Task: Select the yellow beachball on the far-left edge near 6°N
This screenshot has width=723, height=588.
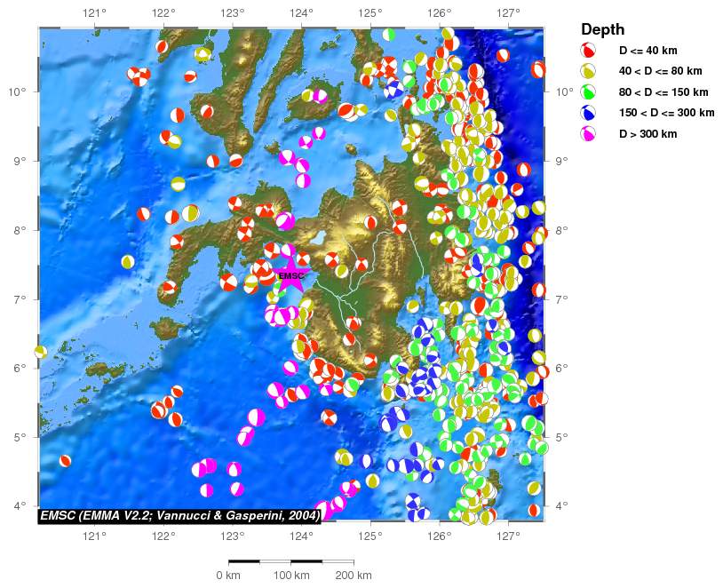Action: pos(40,352)
